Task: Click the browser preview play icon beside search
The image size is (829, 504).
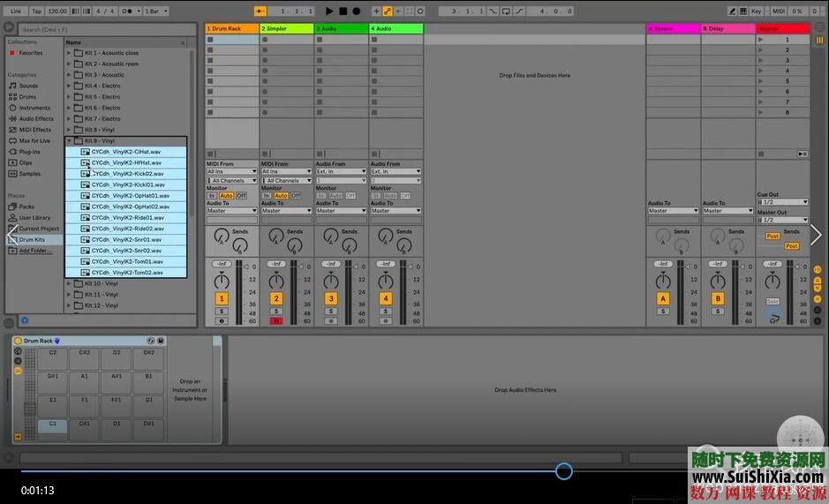Action: (9, 26)
